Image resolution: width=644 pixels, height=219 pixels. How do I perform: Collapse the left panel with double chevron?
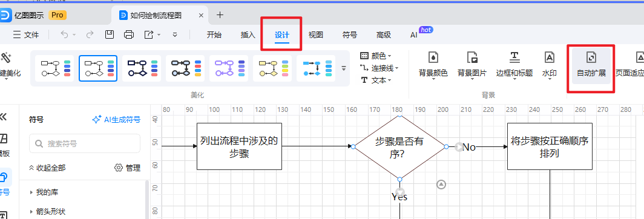pos(3,117)
